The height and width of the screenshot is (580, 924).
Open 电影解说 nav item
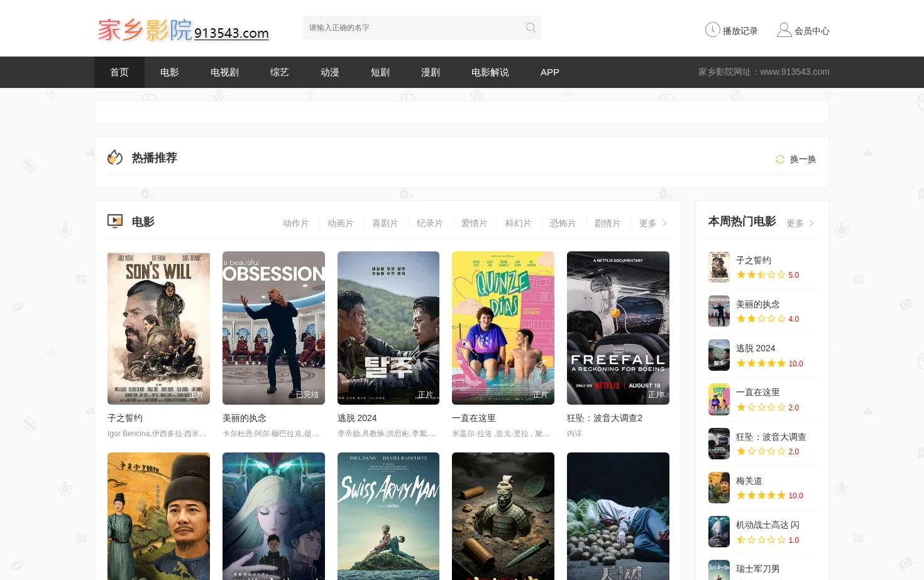point(490,72)
